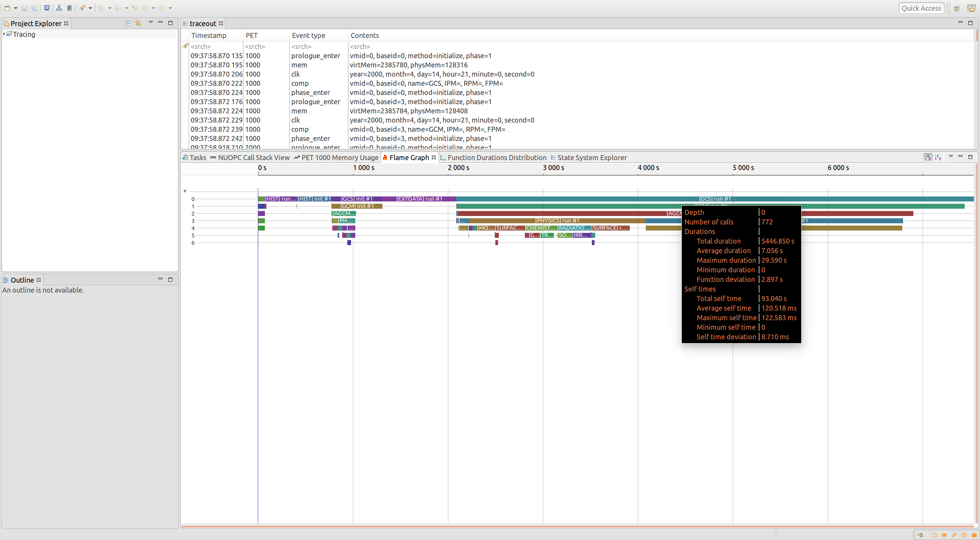
Task: Open the Previous Annotation dropdown arrow
Action: click(x=127, y=8)
